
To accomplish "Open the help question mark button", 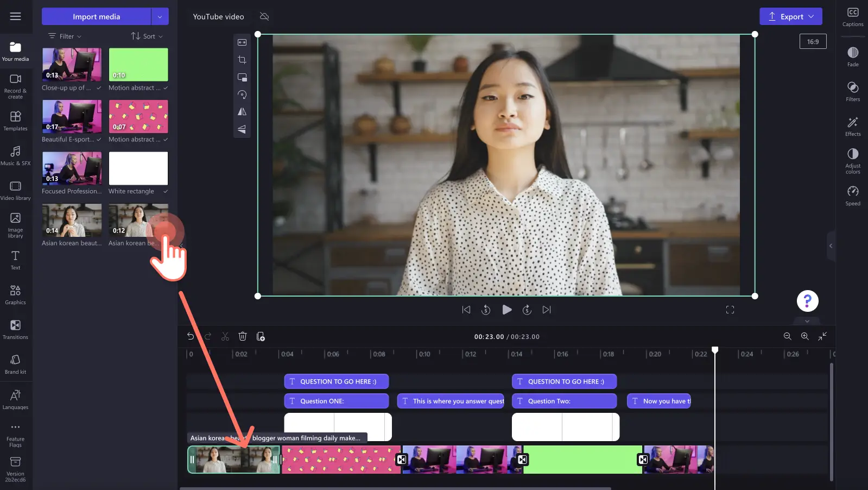I will [807, 300].
